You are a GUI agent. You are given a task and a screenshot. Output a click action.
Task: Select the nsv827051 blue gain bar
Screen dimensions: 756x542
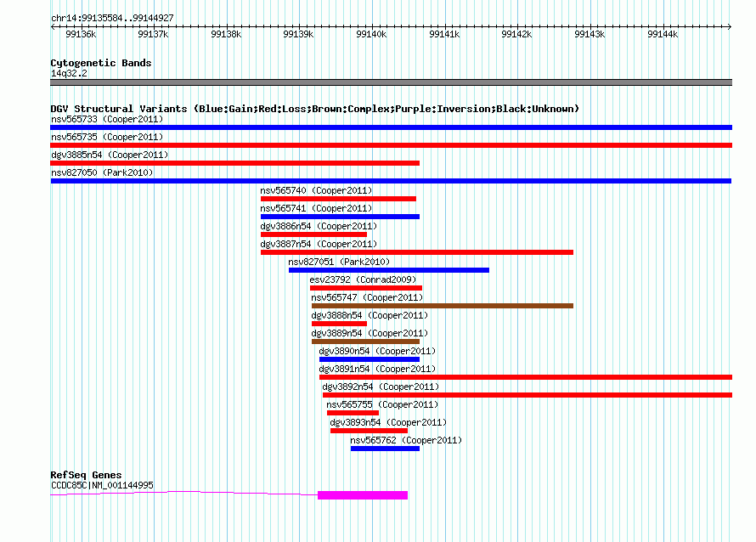388,270
